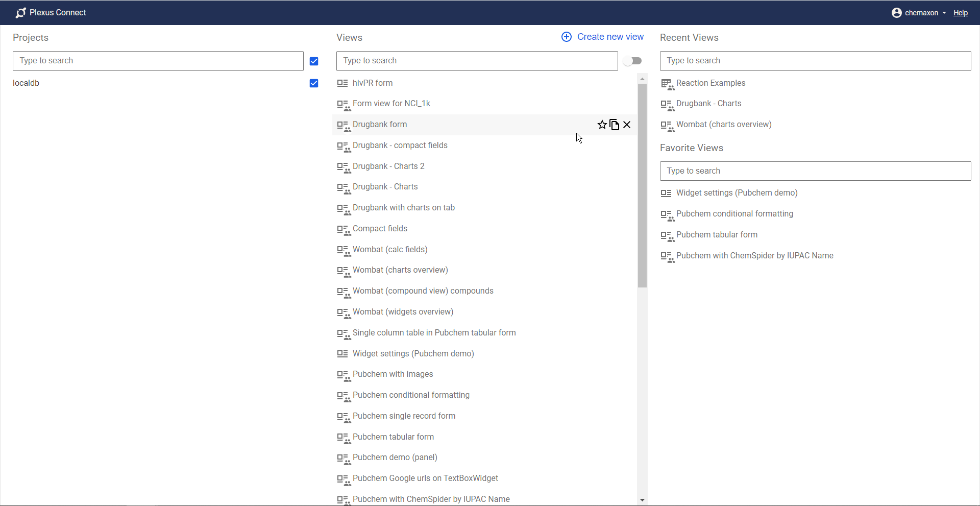Uncheck the localdb project checkbox
This screenshot has height=506, width=980.
pos(314,83)
